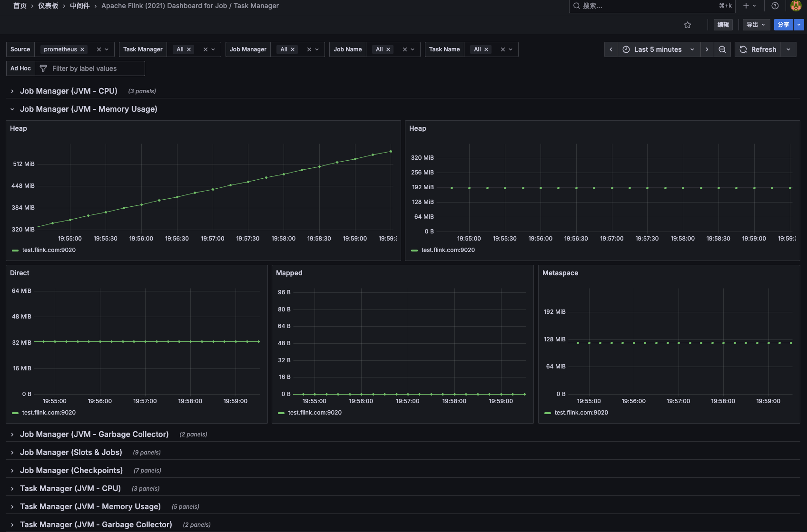The image size is (807, 532).
Task: Click the 编辑 edit button
Action: coord(723,25)
